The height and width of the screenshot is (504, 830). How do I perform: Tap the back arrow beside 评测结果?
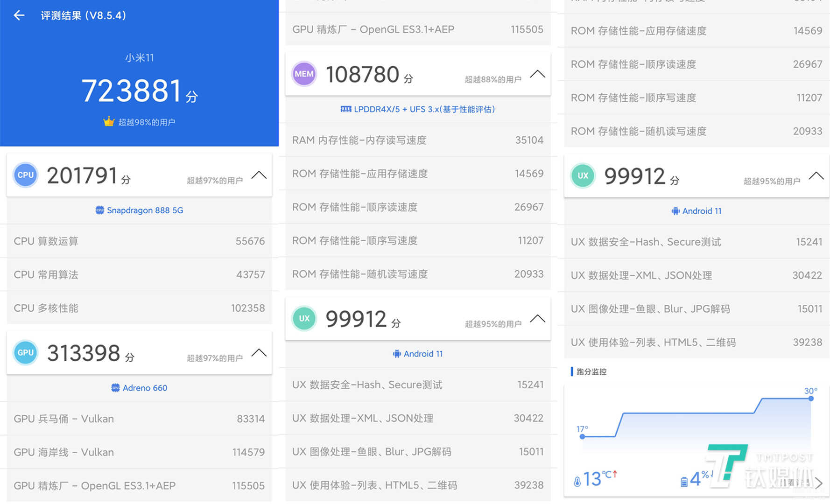(x=19, y=15)
